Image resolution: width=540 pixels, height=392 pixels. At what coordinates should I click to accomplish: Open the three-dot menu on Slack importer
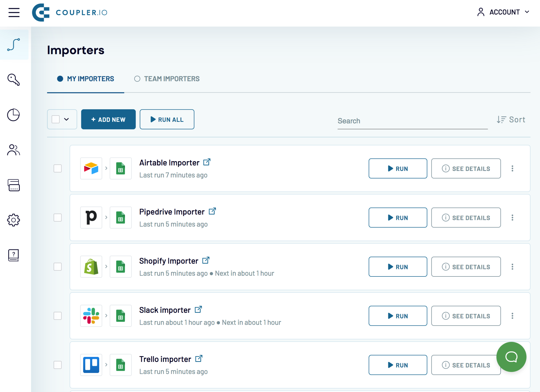pos(513,315)
